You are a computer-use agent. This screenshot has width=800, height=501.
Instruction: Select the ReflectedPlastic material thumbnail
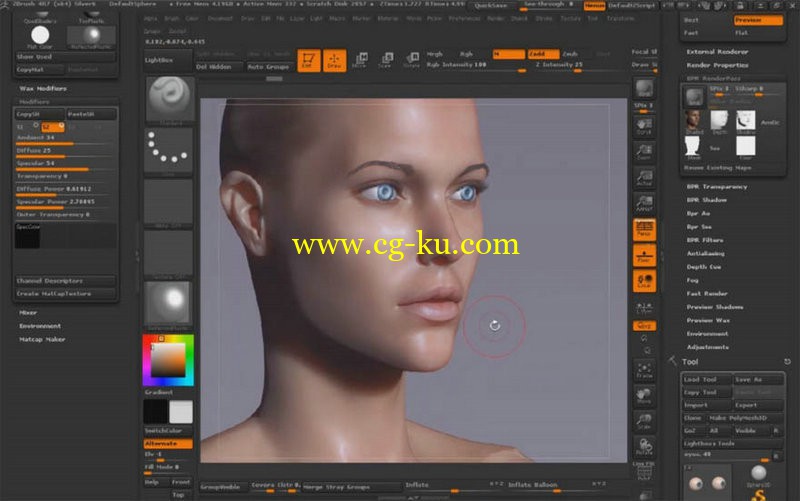point(91,36)
